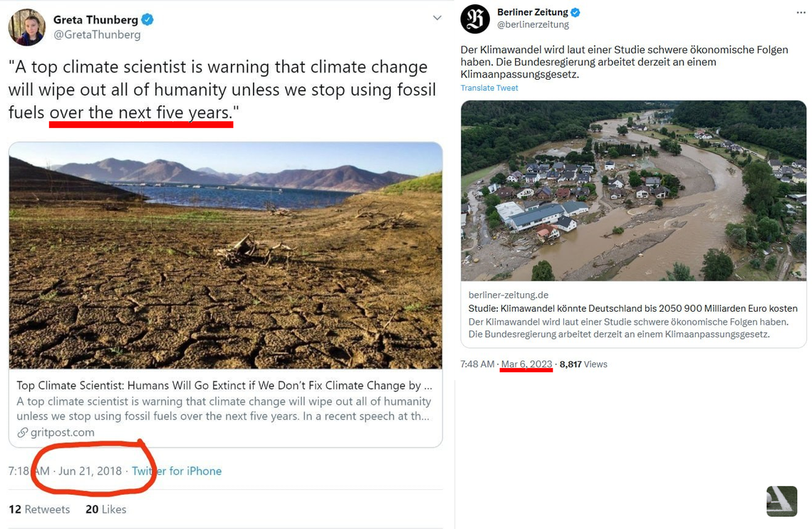
Task: Click the verified badge next to Greta Thunberg
Action: [x=147, y=20]
